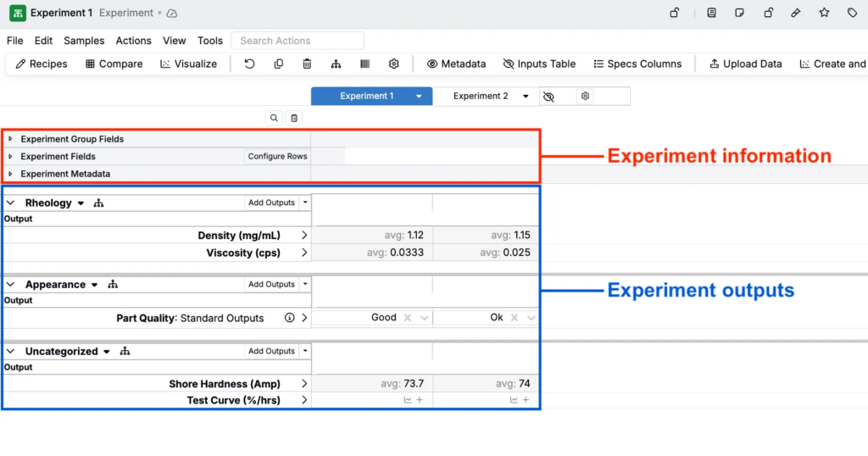The width and height of the screenshot is (868, 456).
Task: Open the Part Quality dropdown showing Good
Action: click(425, 318)
